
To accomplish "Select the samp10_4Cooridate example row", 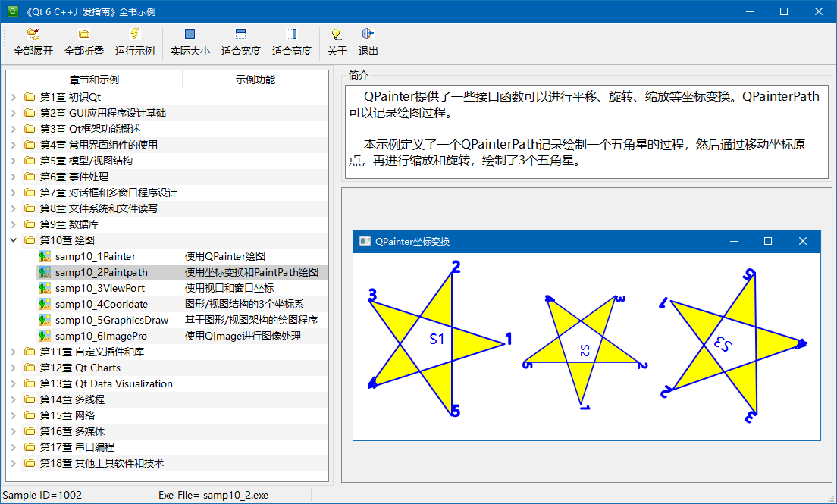I will (x=182, y=305).
